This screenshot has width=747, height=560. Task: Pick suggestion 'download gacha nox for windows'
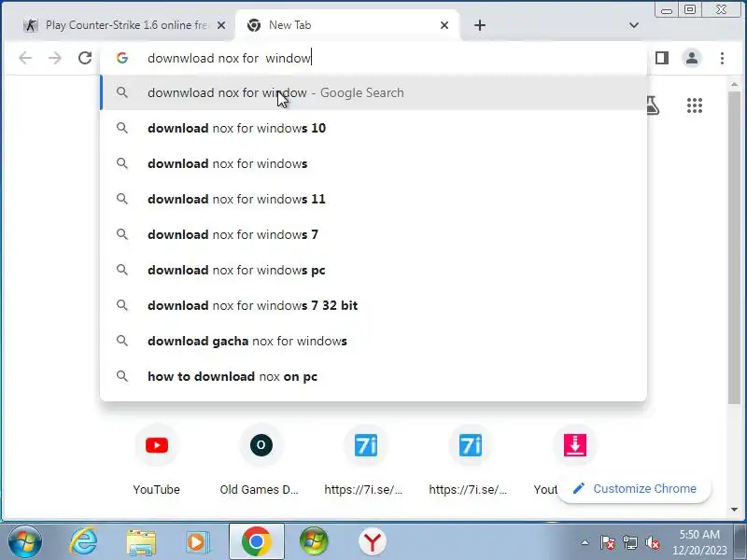[373, 341]
